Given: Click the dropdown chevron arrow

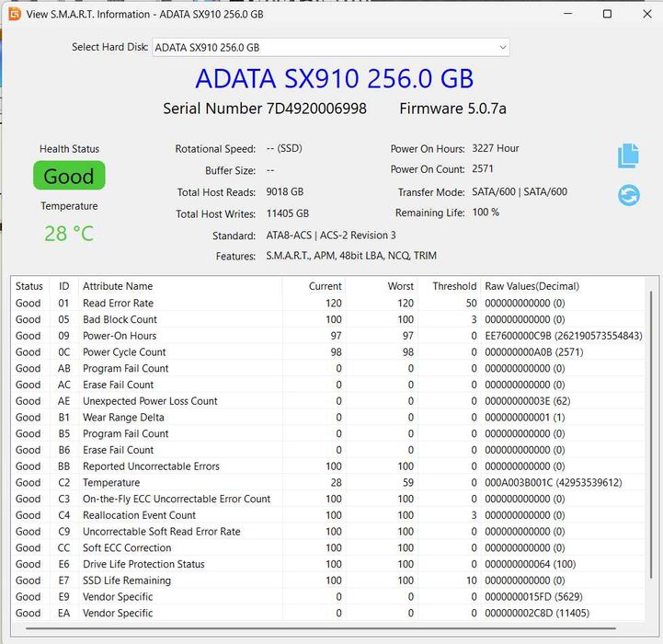Looking at the screenshot, I should (x=502, y=48).
